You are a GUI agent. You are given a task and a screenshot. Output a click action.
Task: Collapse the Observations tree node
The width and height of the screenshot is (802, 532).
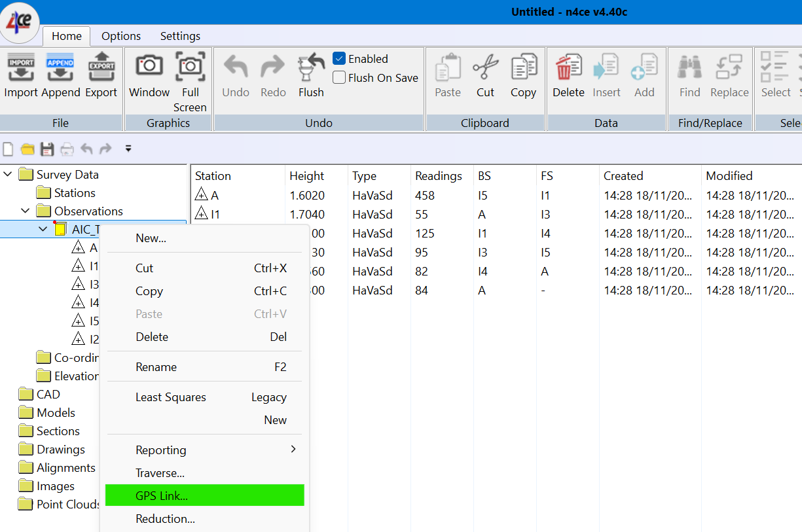pos(26,211)
